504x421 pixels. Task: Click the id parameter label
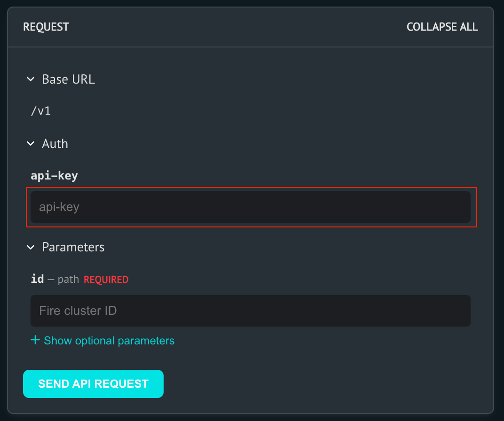(37, 279)
